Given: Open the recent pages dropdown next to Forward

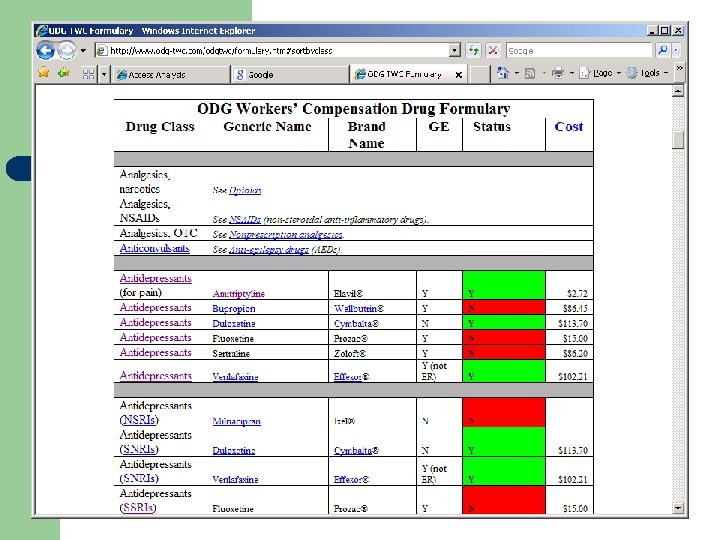Looking at the screenshot, I should click(x=83, y=51).
